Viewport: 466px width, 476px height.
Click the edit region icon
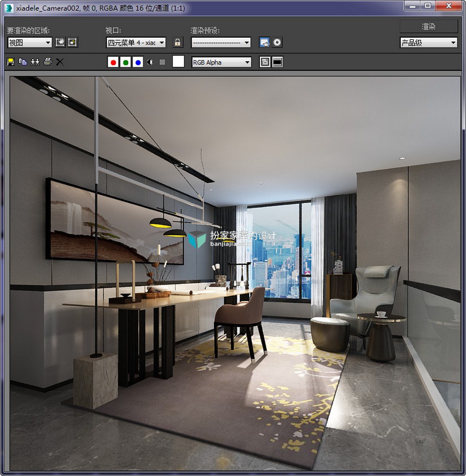click(60, 42)
